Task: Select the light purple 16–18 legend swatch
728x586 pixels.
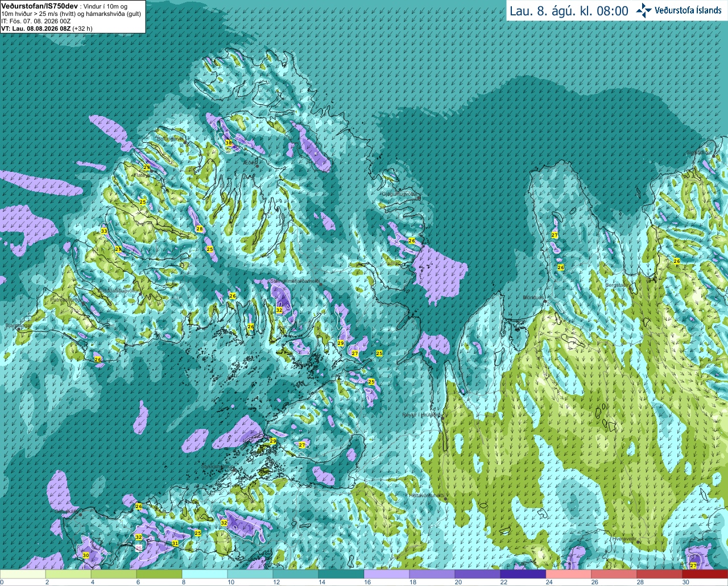Action: point(387,575)
